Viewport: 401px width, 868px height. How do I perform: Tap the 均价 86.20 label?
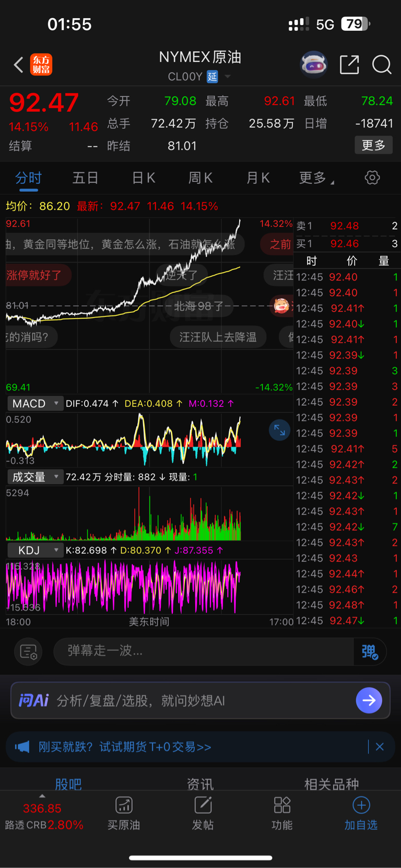[38, 206]
